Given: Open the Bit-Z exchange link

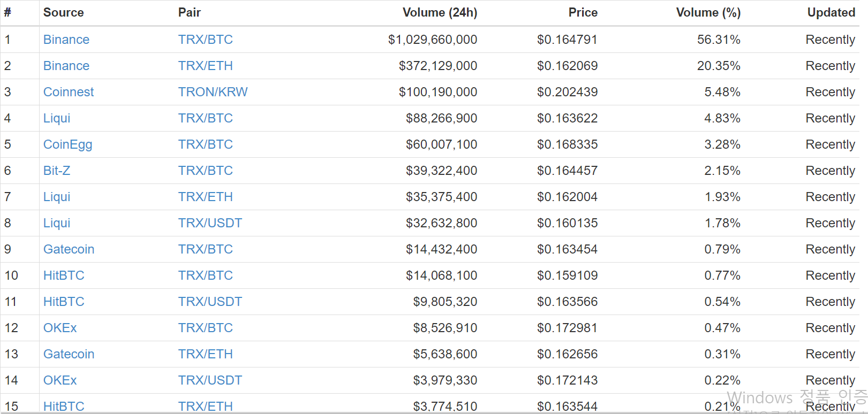Looking at the screenshot, I should tap(57, 171).
